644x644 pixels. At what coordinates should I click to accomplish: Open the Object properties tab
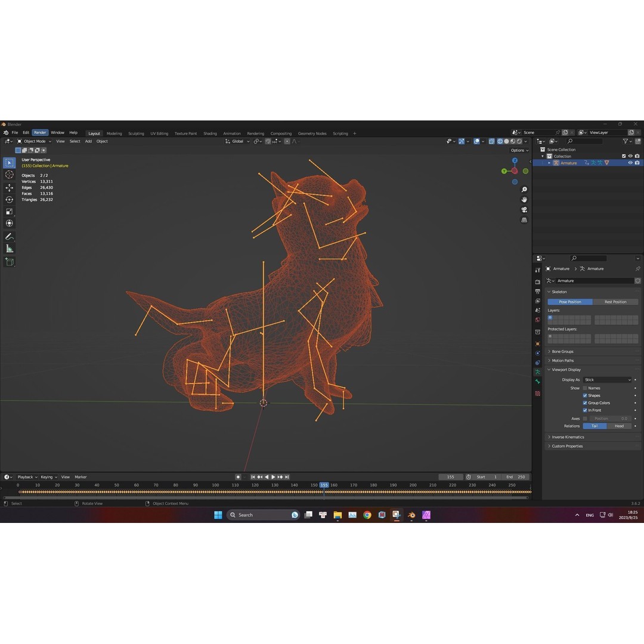538,344
